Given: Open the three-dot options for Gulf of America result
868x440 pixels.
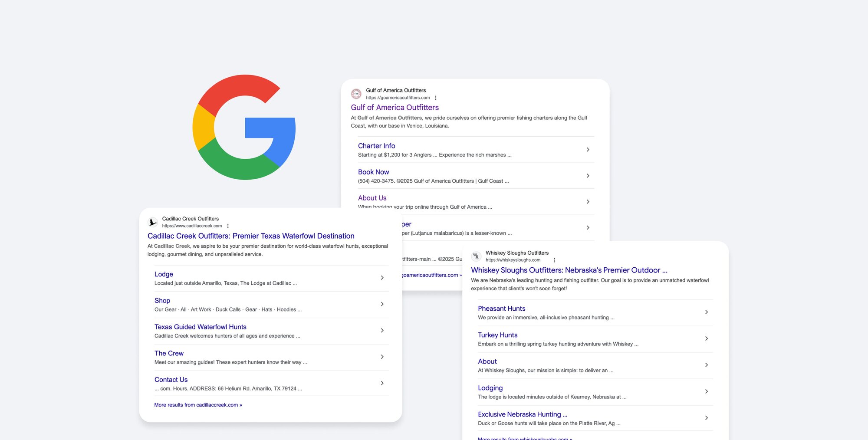Looking at the screenshot, I should tap(436, 98).
